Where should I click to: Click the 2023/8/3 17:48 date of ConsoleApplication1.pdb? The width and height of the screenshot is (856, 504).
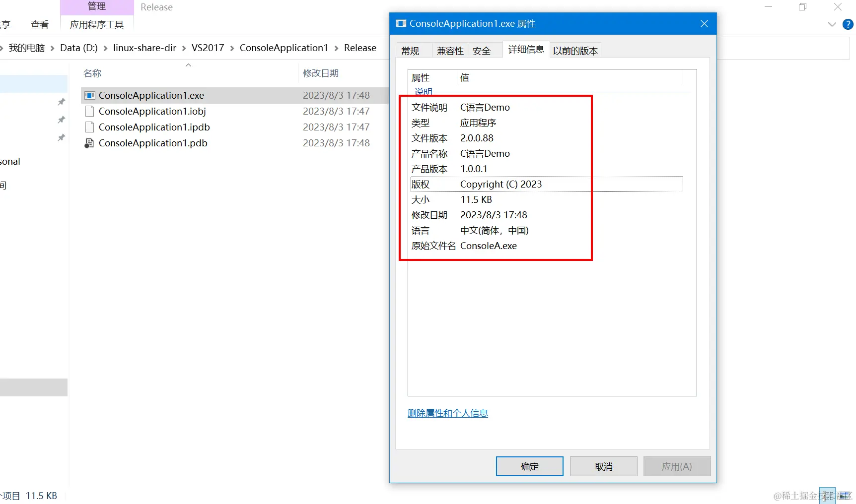click(336, 143)
